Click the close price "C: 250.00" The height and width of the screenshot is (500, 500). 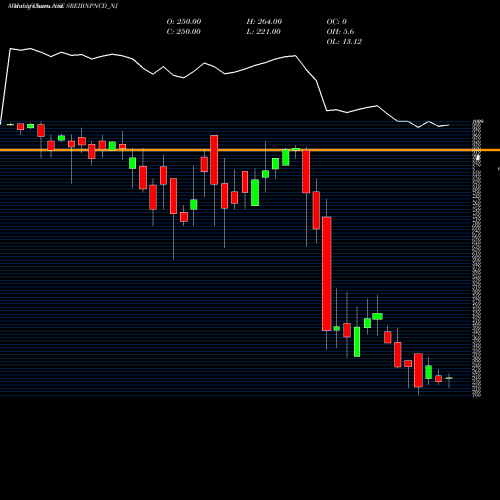pyautogui.click(x=184, y=31)
